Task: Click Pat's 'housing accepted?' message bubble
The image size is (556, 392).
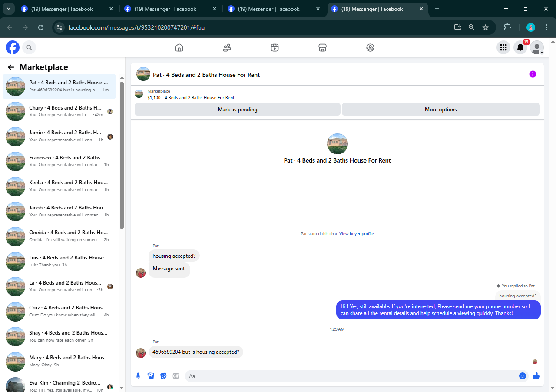Action: click(x=174, y=256)
